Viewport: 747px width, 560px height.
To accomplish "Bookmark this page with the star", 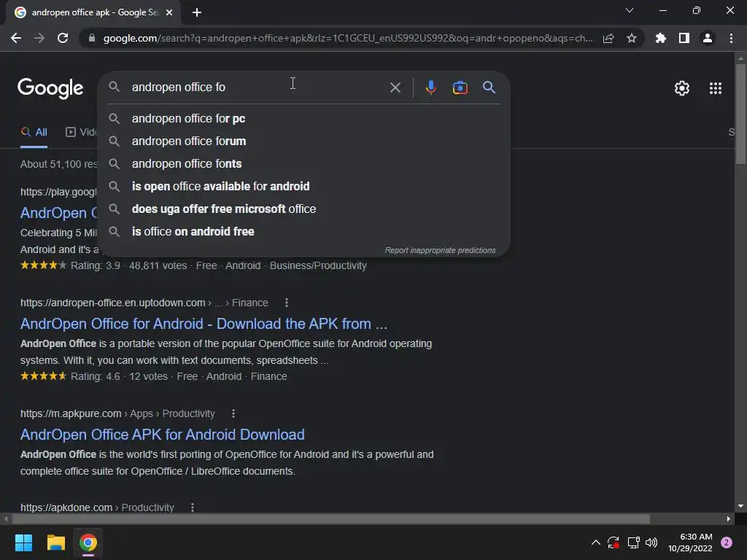I will pyautogui.click(x=632, y=38).
